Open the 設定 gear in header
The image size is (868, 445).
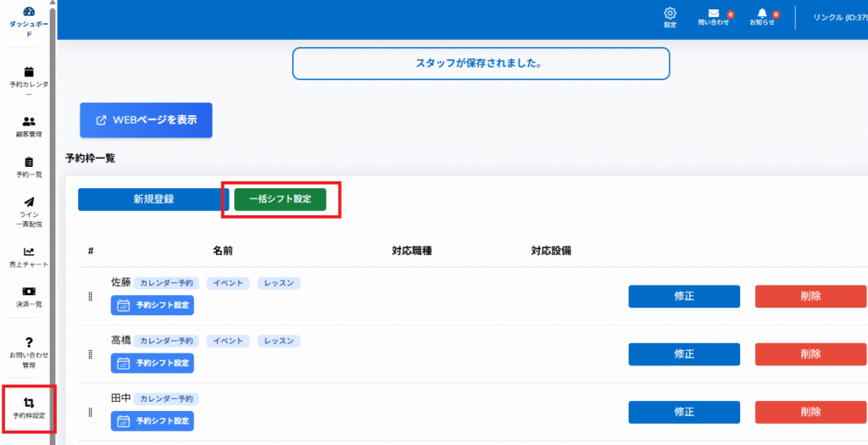(670, 14)
